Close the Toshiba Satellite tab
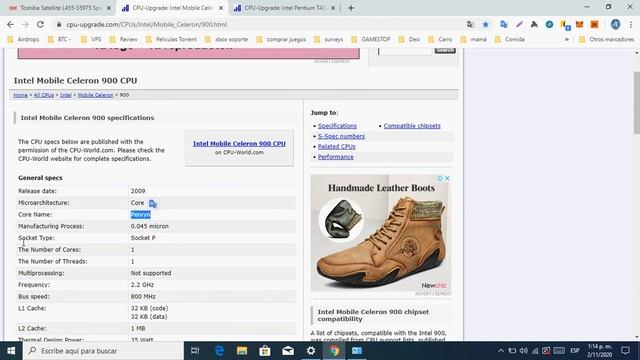640x360 pixels. pyautogui.click(x=109, y=8)
